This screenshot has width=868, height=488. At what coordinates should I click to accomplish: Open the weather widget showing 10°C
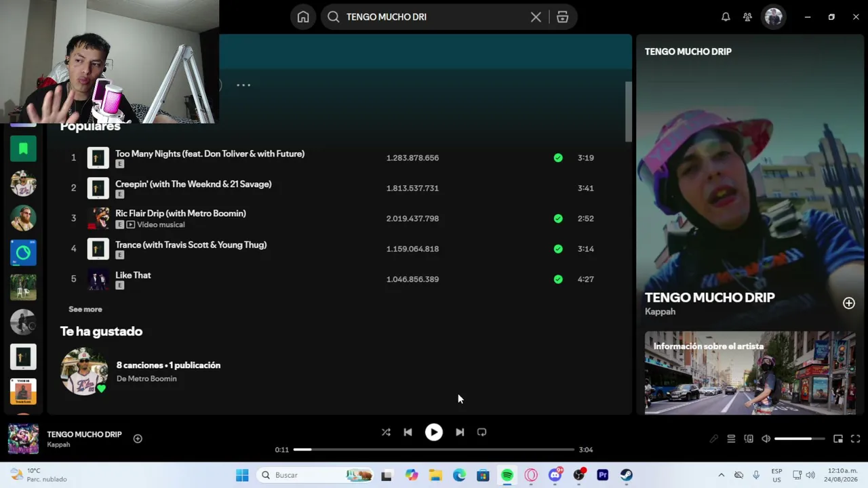pyautogui.click(x=38, y=475)
